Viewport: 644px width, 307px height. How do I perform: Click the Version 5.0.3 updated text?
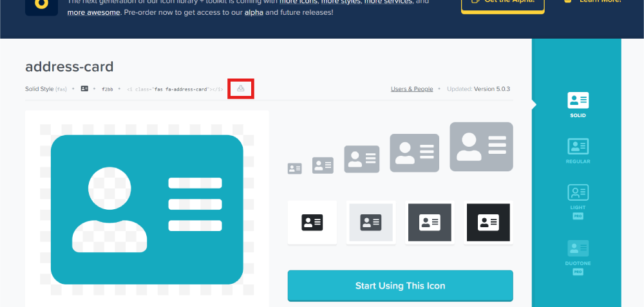[x=492, y=89]
